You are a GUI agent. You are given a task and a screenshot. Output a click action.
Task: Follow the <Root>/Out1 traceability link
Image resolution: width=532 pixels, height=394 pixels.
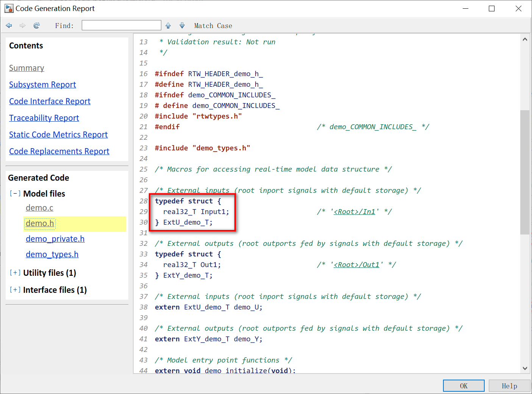tap(357, 265)
